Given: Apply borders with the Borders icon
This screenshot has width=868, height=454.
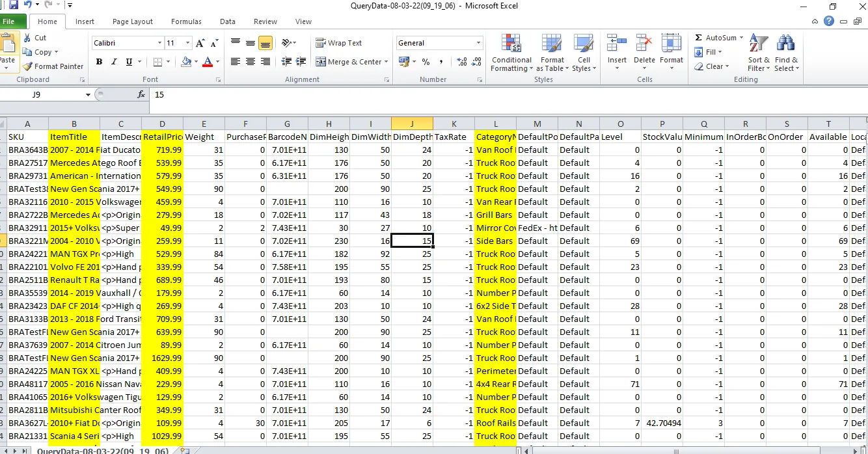Looking at the screenshot, I should 159,62.
